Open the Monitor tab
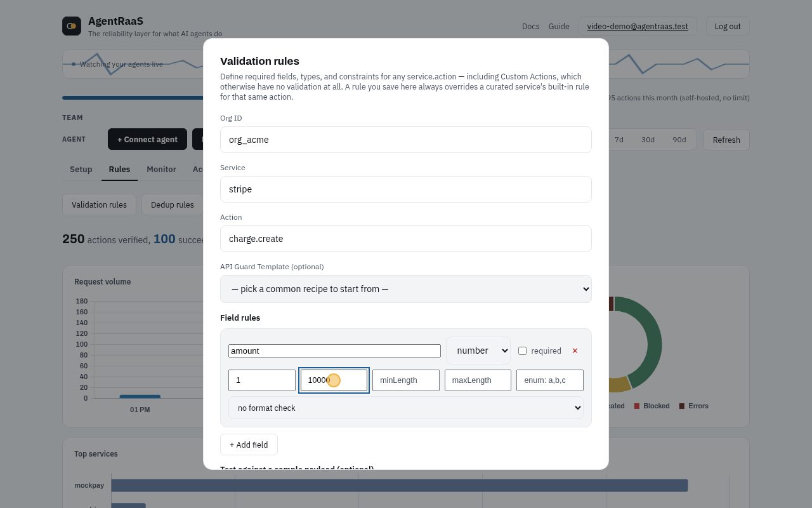Viewport: 812px width, 508px height. click(161, 169)
